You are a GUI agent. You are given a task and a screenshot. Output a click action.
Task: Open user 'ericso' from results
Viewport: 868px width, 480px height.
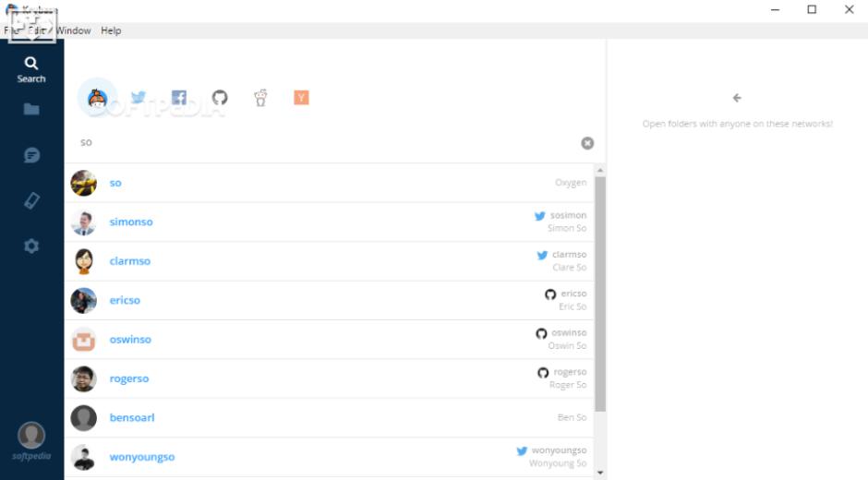330,300
